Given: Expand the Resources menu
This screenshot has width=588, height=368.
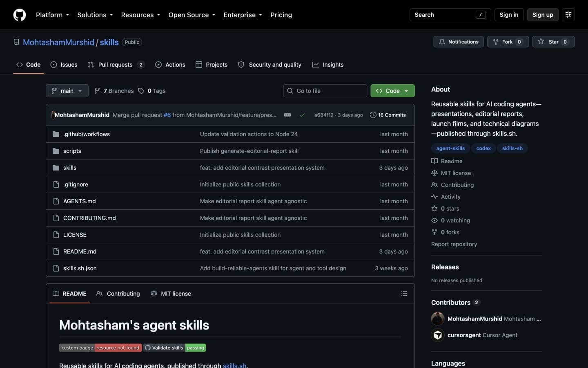Looking at the screenshot, I should point(140,15).
